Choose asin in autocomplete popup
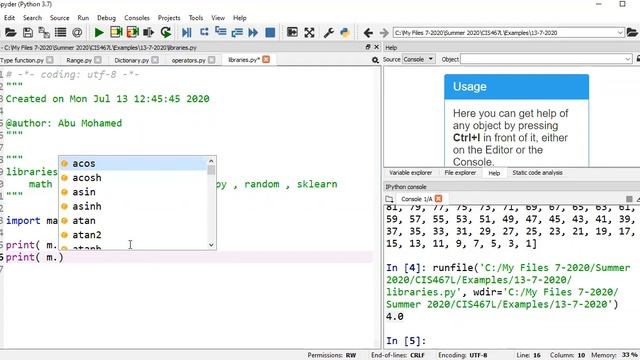640x360 pixels. coord(133,192)
